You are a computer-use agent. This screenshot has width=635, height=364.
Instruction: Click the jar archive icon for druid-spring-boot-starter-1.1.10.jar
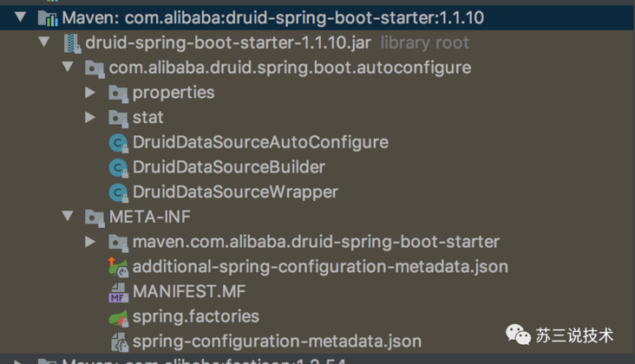72,42
